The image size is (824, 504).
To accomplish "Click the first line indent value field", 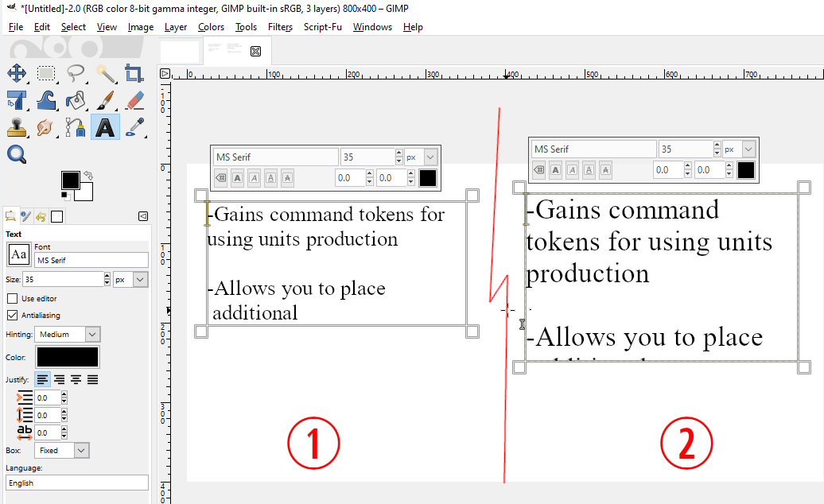I will (48, 397).
